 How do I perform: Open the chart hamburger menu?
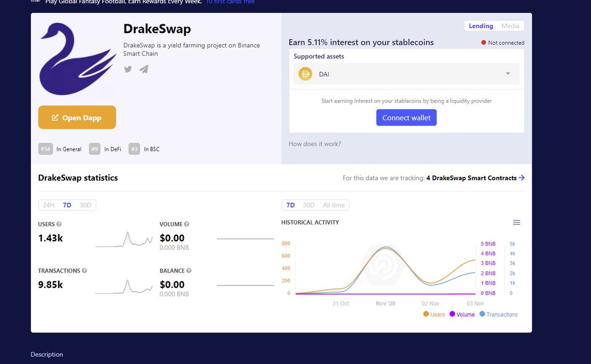click(517, 223)
